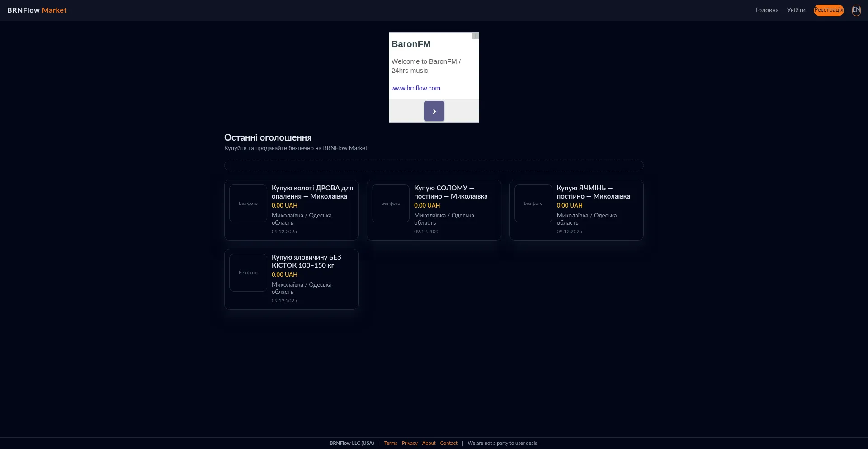Open the Contact footer link
Screen dimensions: 868x449
click(x=448, y=443)
